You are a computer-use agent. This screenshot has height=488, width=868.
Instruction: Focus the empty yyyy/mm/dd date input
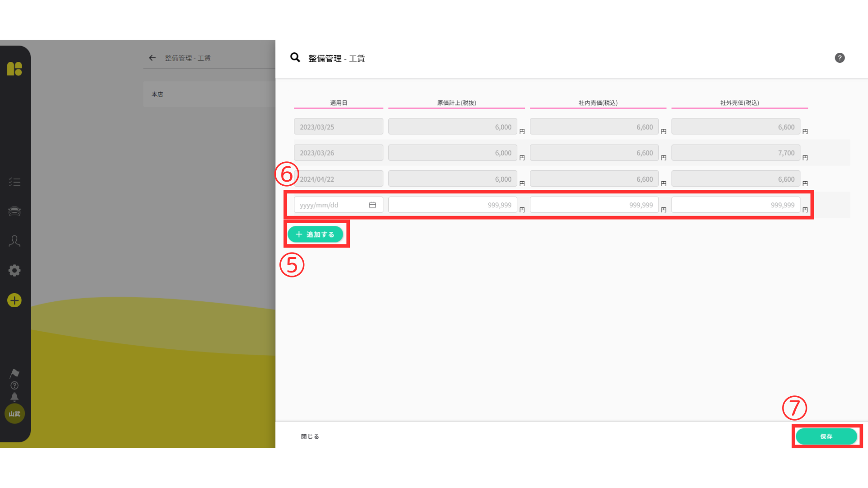point(330,205)
